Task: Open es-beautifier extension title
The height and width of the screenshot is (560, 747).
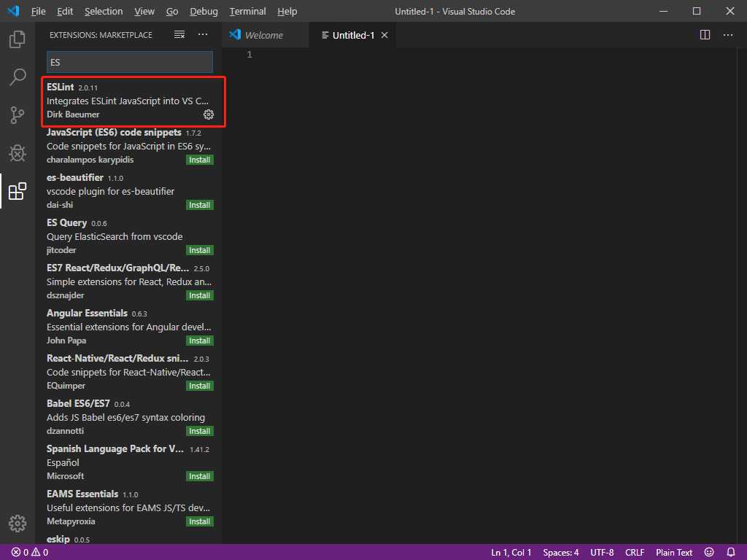Action: tap(75, 178)
